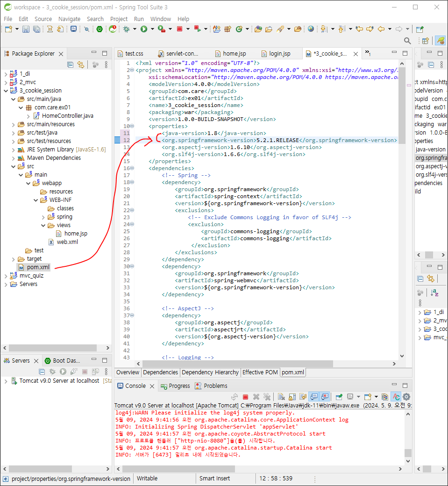Collapse the dependencies element fold marker
Viewport: 448px width, 486px height.
[x=132, y=168]
